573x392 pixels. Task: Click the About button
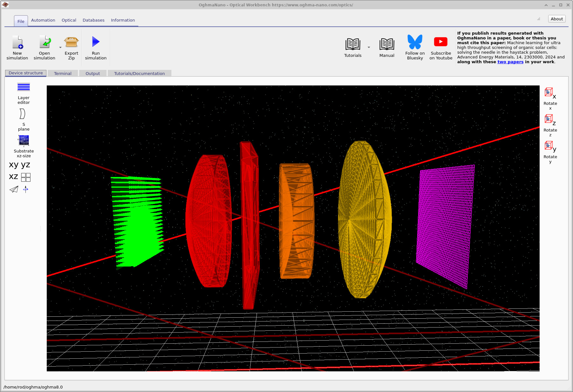(556, 19)
